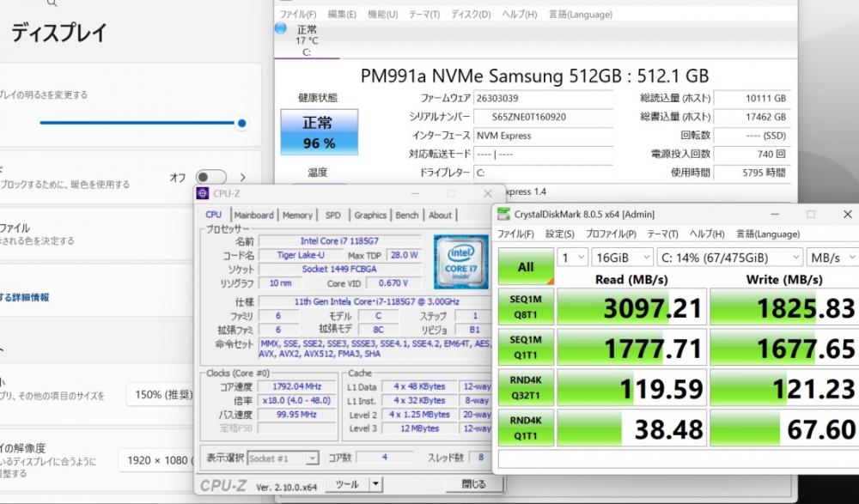This screenshot has height=504, width=859.
Task: Open 設定(S) menu in CrystalDiskMark
Action: pos(560,234)
